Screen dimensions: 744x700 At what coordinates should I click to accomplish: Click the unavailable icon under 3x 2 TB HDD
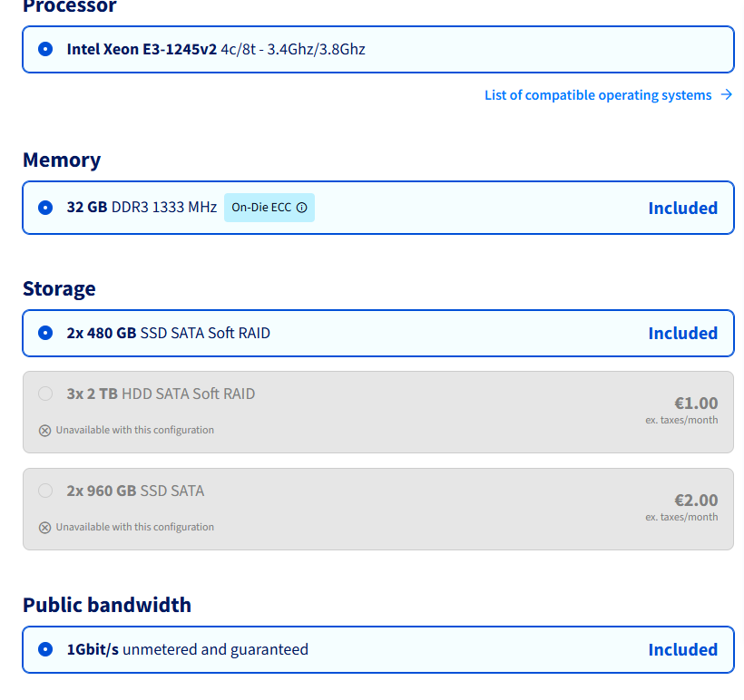click(44, 430)
